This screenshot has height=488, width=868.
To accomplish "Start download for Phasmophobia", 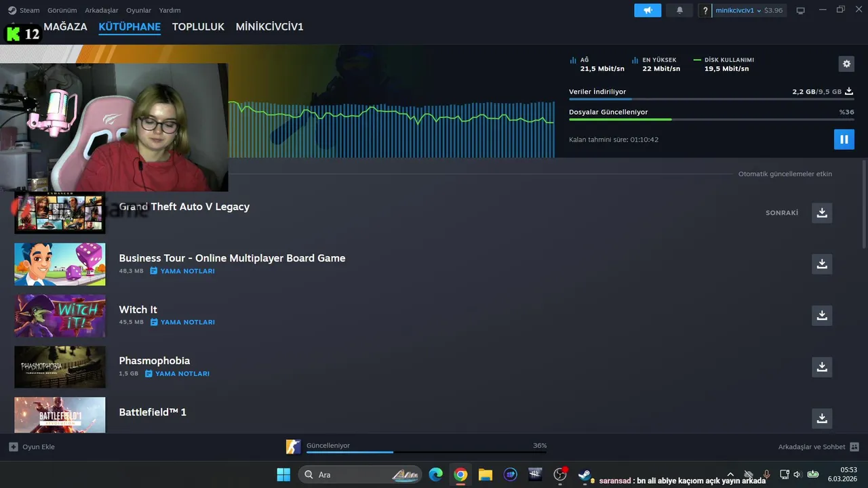I will pyautogui.click(x=822, y=367).
